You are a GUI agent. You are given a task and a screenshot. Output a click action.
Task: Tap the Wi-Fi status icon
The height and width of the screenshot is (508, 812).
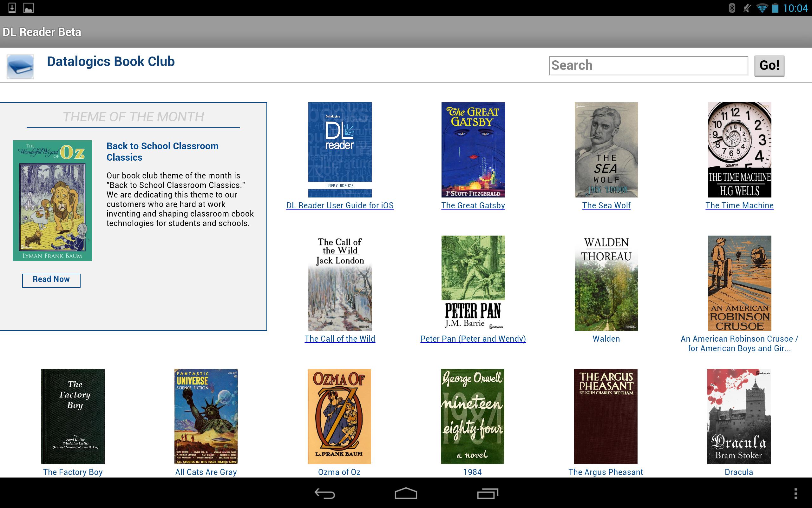coord(762,8)
